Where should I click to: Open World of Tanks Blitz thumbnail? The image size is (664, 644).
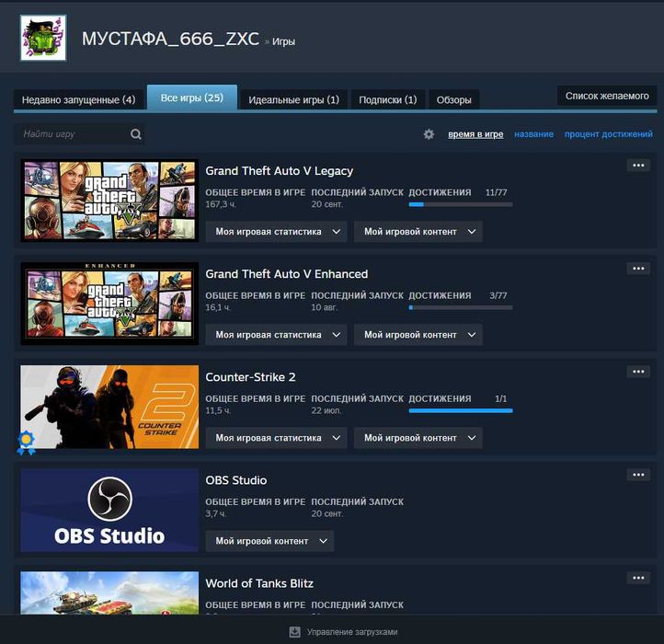[109, 592]
